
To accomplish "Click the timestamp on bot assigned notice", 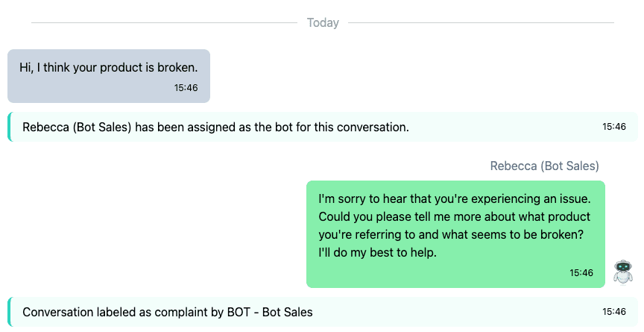I will (614, 127).
